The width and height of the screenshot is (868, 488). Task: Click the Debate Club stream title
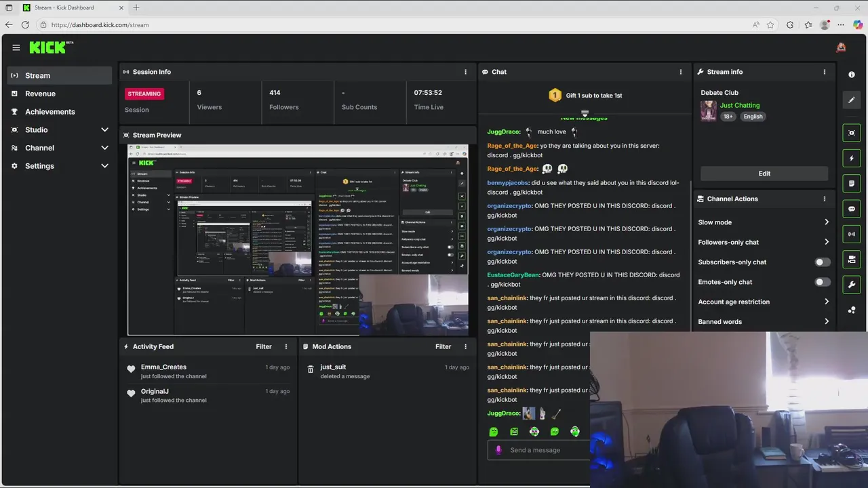point(719,92)
